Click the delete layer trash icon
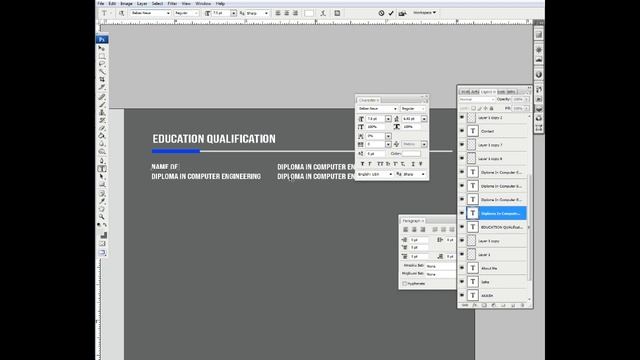The height and width of the screenshot is (360, 640). (522, 305)
